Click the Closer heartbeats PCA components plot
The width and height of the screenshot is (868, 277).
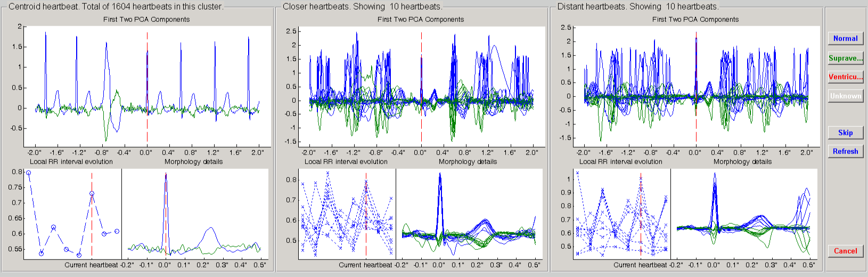[x=421, y=86]
